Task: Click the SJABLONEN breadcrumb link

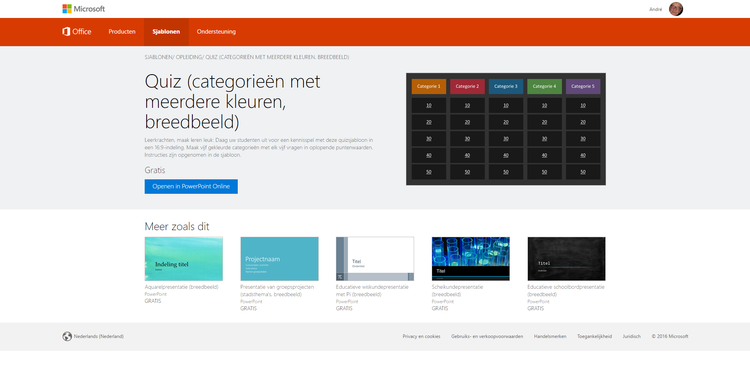Action: 158,57
